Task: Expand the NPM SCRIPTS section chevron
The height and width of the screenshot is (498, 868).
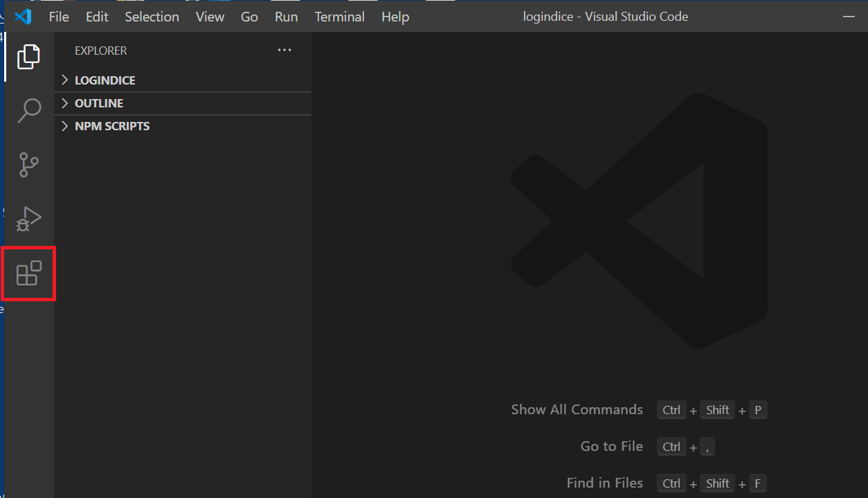Action: pyautogui.click(x=65, y=126)
